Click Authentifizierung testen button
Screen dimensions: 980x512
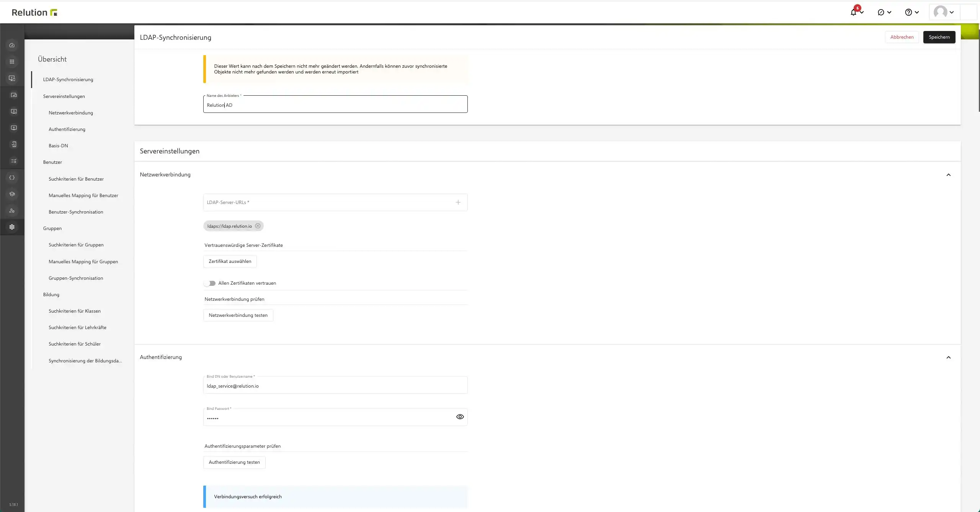point(234,462)
